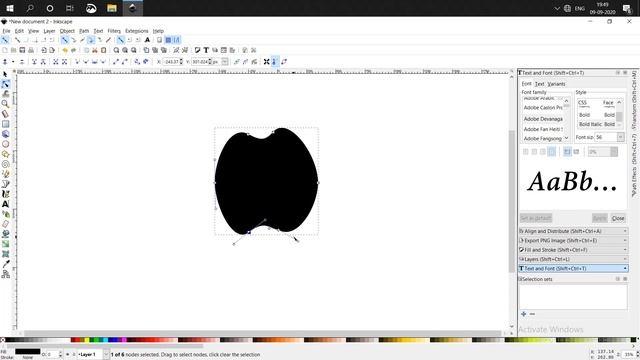Viewport: 640px width, 360px height.
Task: Toggle the enable snapping button
Action: 5,40
